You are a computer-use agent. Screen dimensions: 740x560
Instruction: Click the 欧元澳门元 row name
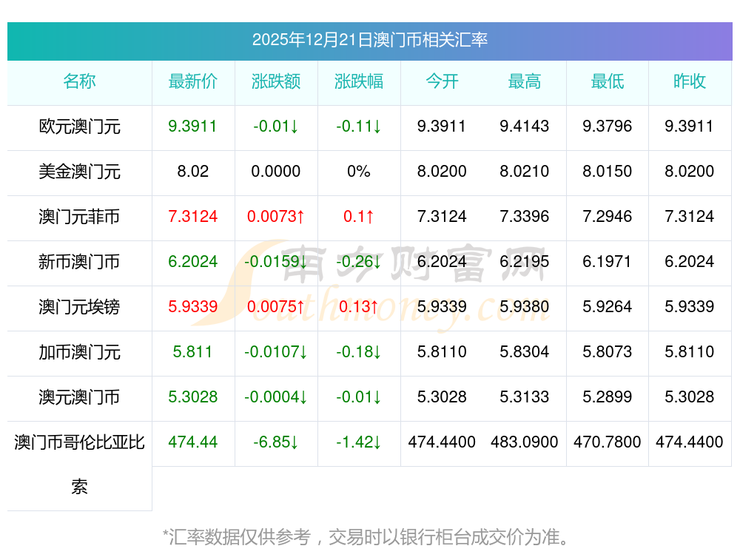[x=79, y=126]
